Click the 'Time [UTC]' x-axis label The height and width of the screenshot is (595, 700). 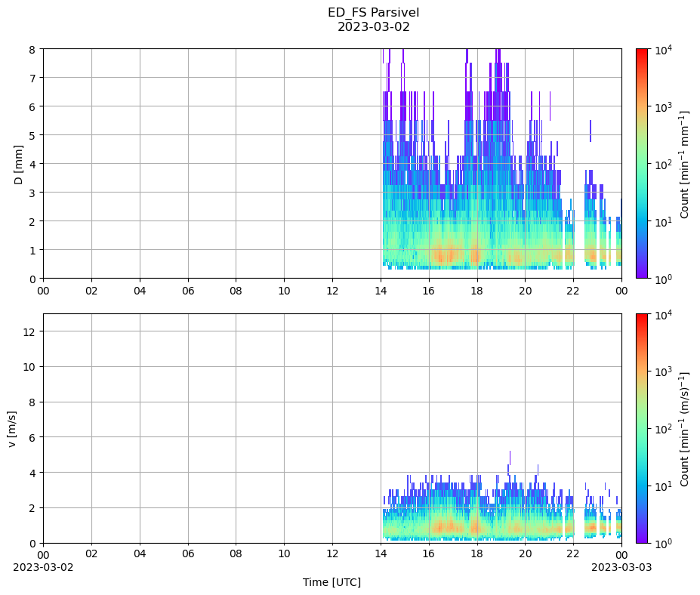[331, 582]
